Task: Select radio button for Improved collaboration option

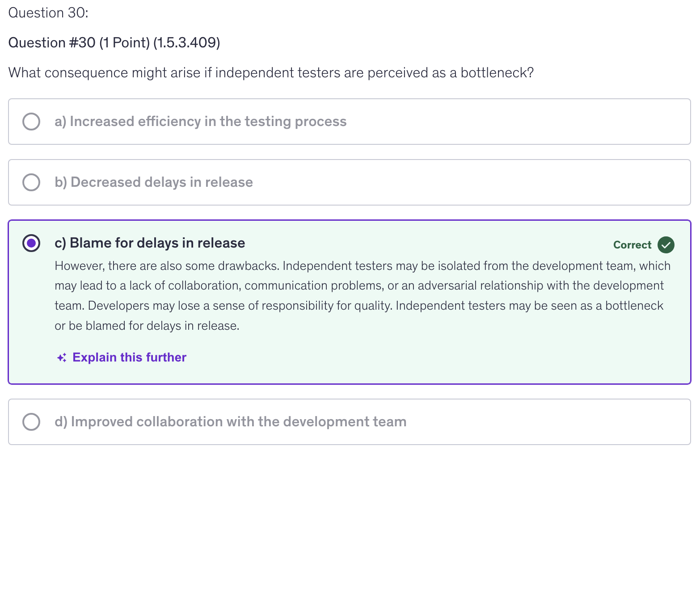Action: point(31,422)
